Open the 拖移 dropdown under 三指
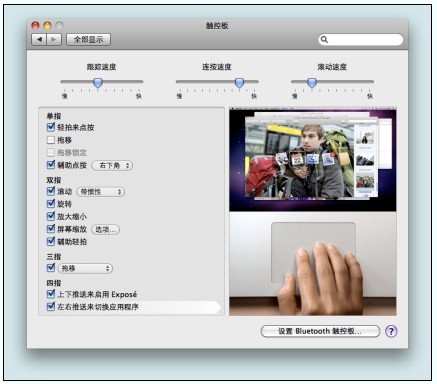 (x=85, y=268)
